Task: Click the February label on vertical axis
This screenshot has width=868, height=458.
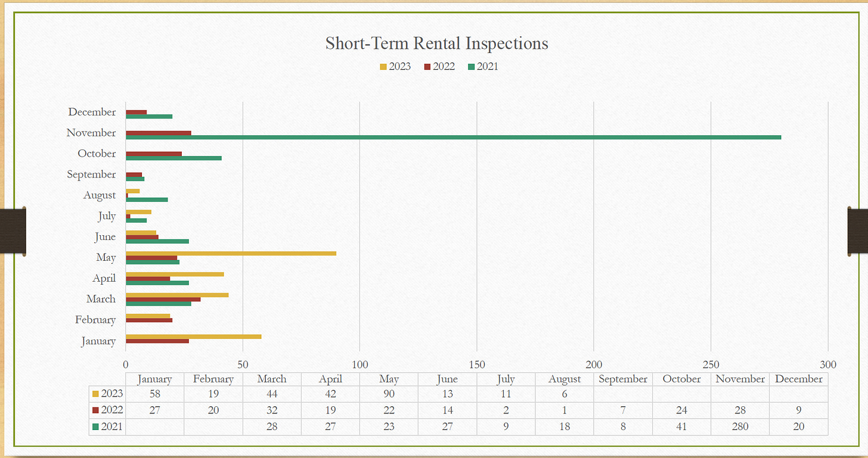Action: point(95,320)
